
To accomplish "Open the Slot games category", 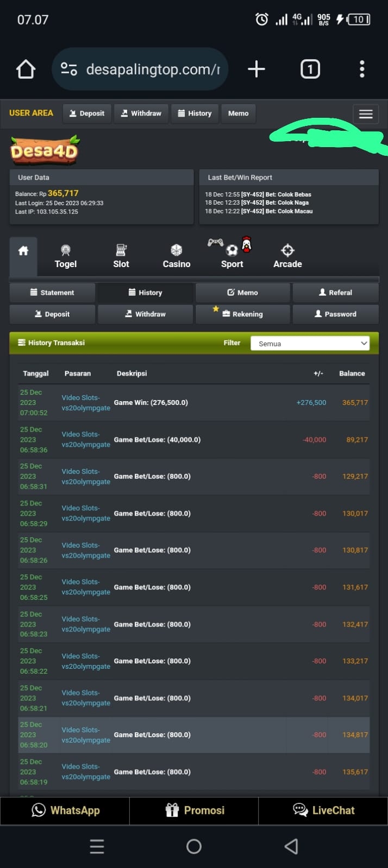I will click(x=121, y=256).
